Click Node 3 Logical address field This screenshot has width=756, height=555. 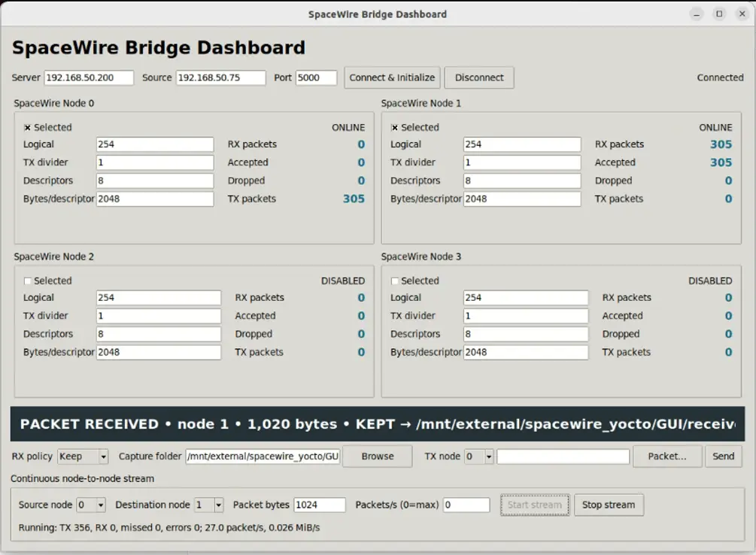click(x=526, y=298)
